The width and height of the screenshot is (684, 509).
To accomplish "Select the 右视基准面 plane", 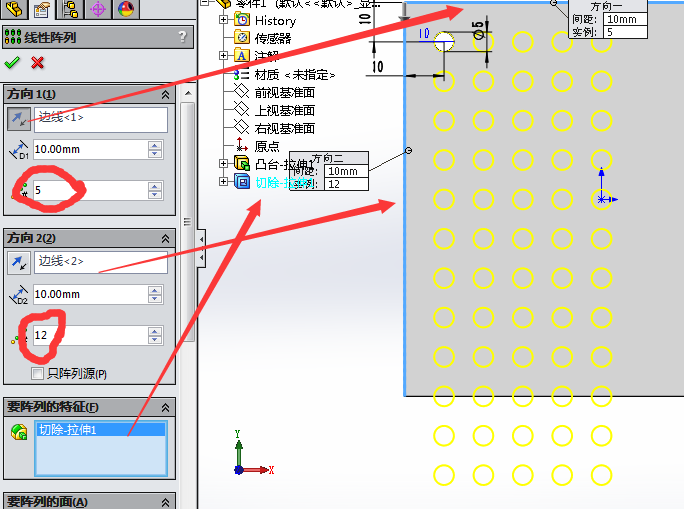I will (284, 128).
